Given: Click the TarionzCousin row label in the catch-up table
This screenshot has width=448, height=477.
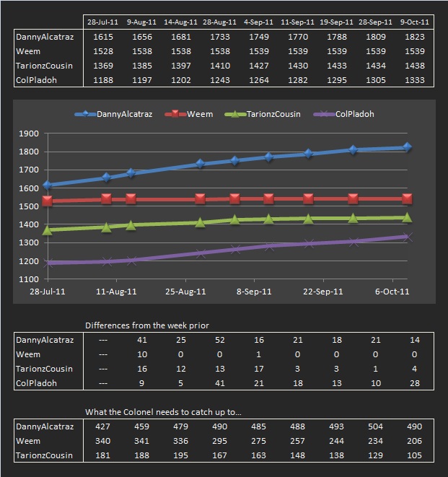Looking at the screenshot, I should 44,455.
